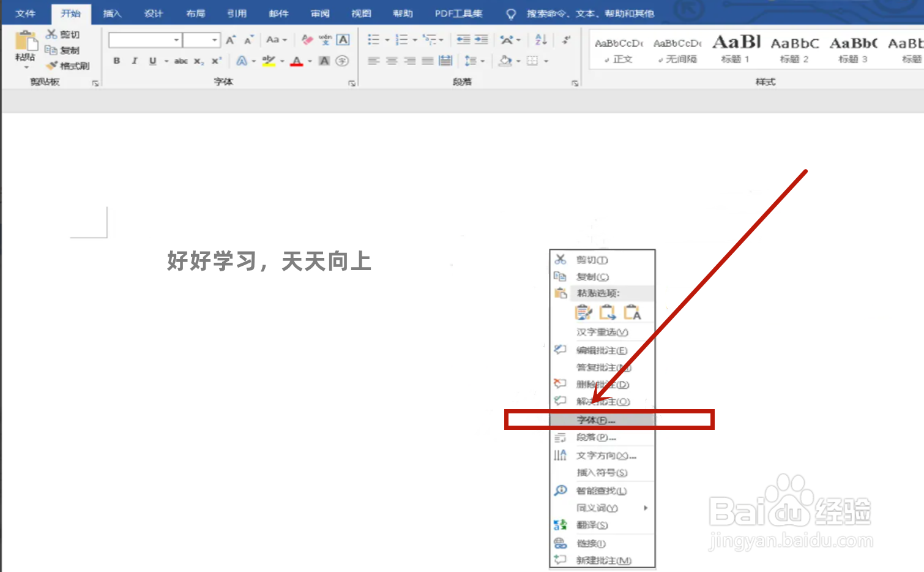Open the line spacing dropdown

[x=475, y=61]
